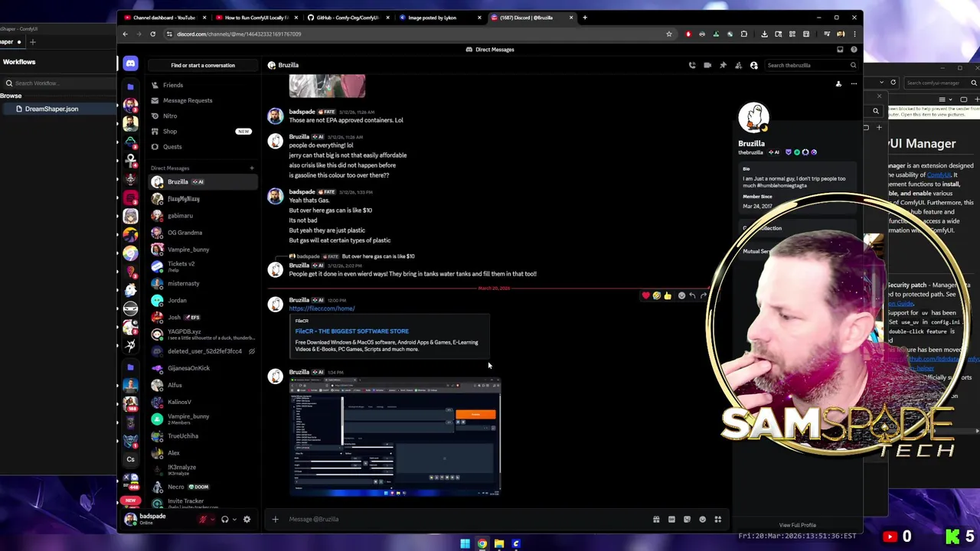Open the Quests page
980x551 pixels.
click(202, 146)
